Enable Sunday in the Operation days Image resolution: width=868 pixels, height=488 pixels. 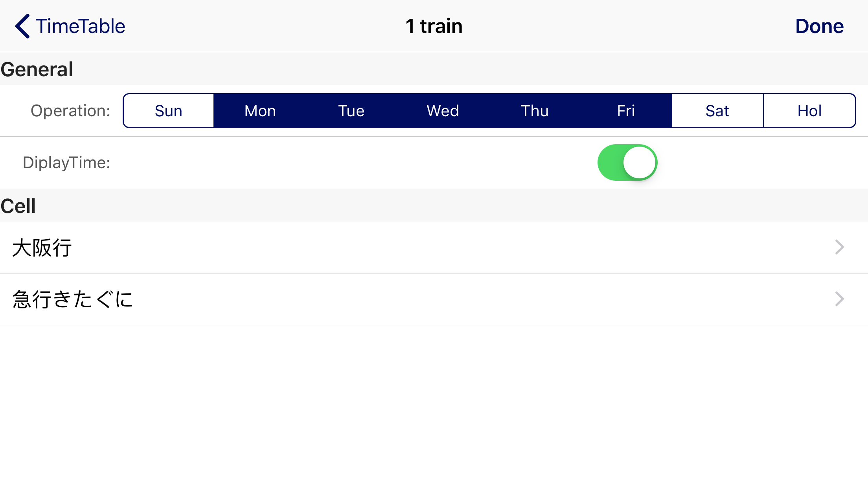(x=169, y=111)
